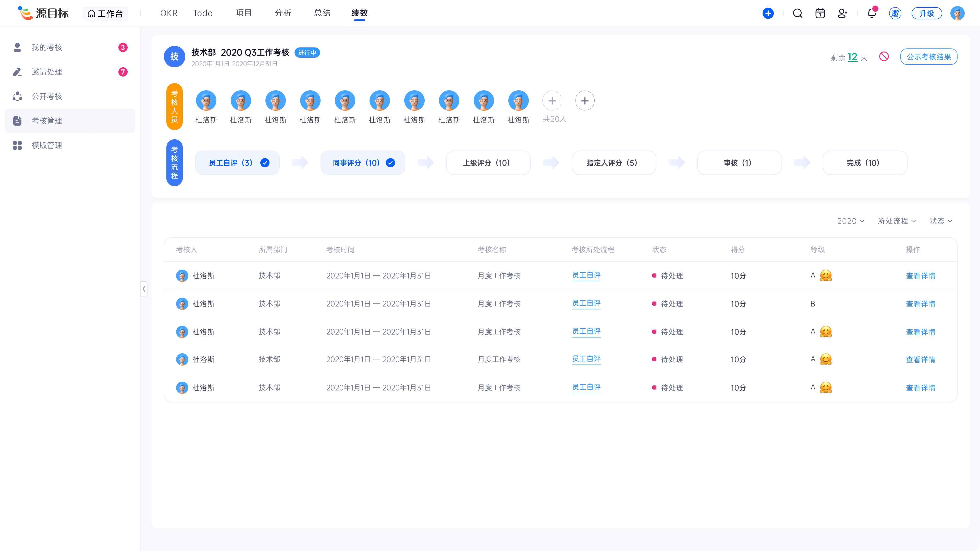Open the calendar icon in header
Viewport: 980px width, 551px height.
pyautogui.click(x=820, y=13)
